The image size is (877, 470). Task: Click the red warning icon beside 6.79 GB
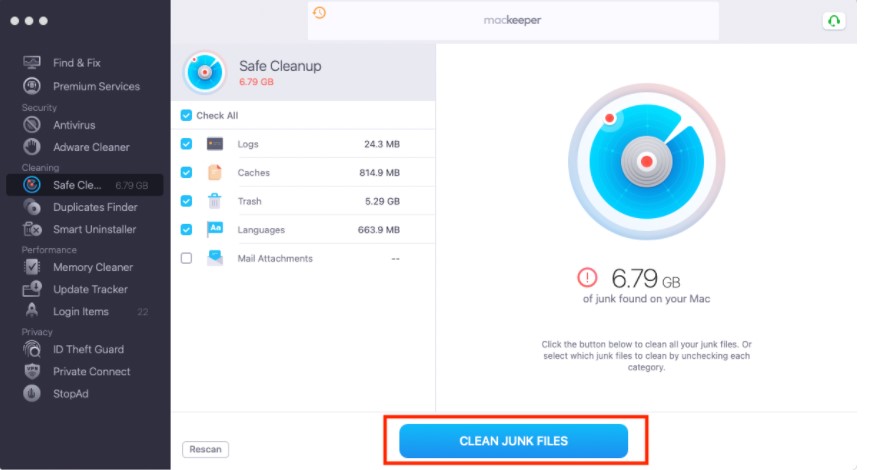click(x=587, y=277)
